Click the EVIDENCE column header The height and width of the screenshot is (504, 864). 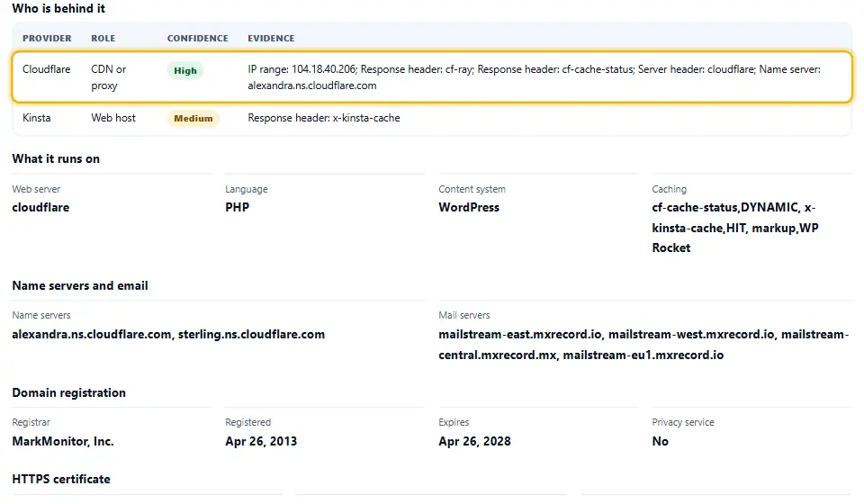click(271, 38)
